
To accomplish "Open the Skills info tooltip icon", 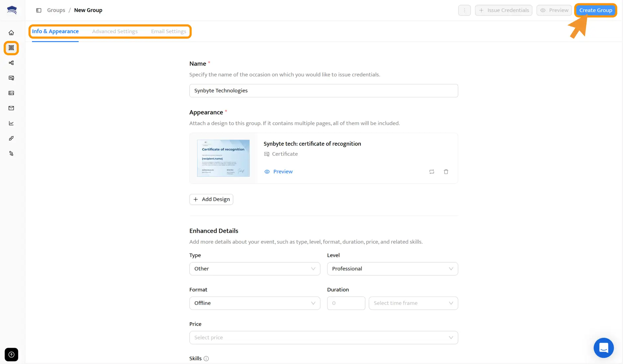I will (x=206, y=358).
